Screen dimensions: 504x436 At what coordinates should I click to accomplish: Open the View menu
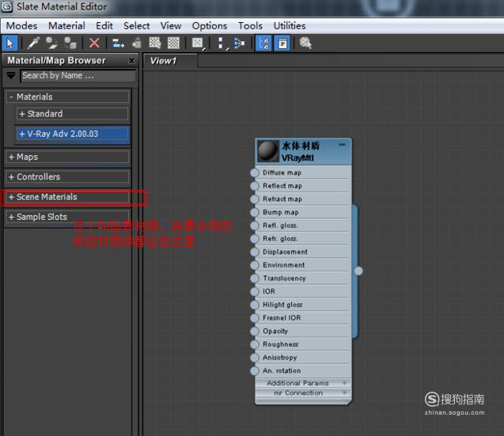tap(171, 26)
